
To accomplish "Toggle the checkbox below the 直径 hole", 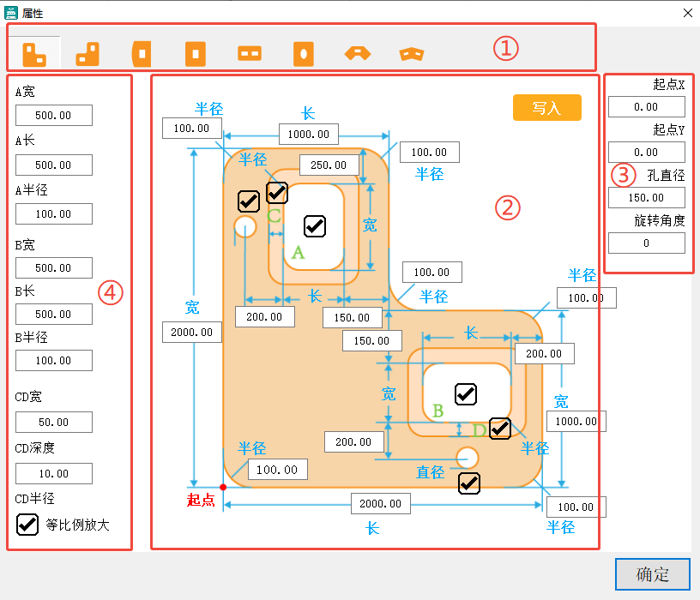I will (x=469, y=483).
